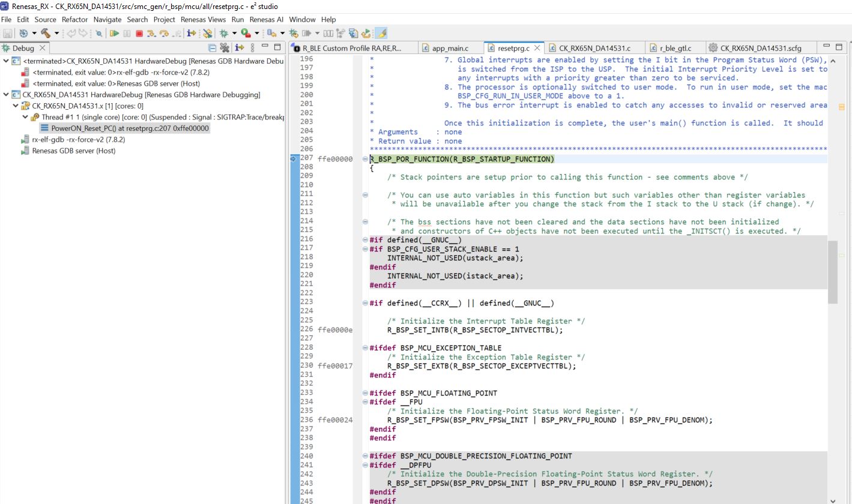Click the Save toolbar icon
The width and height of the screenshot is (852, 504).
pos(8,34)
